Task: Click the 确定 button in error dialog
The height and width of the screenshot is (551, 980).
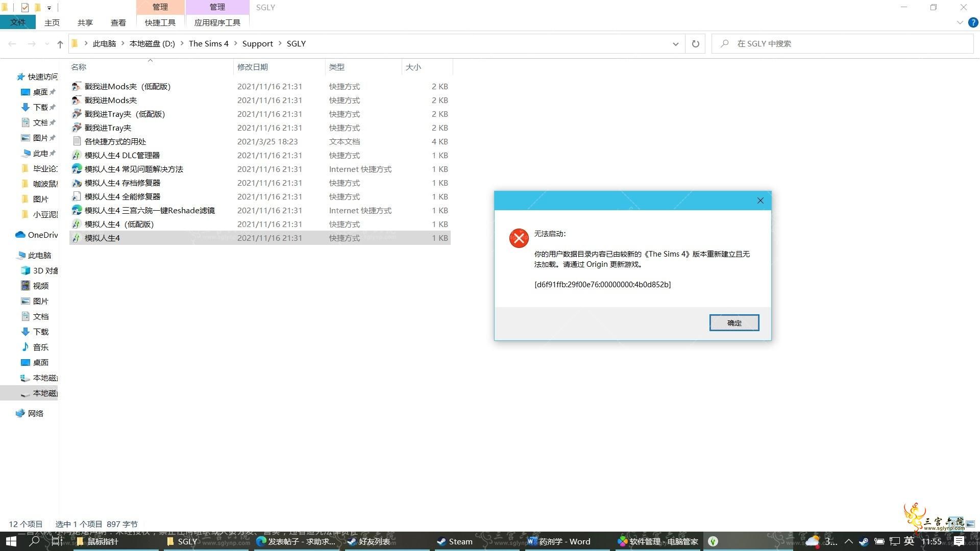Action: pos(734,323)
